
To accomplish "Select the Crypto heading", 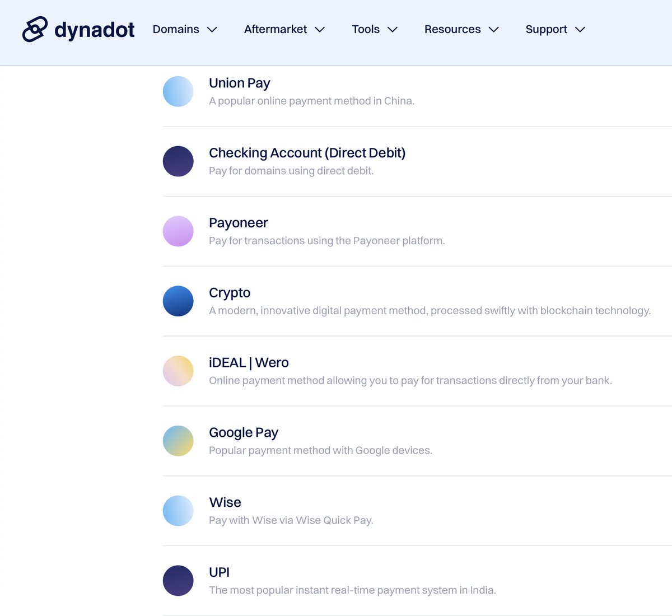I will pyautogui.click(x=230, y=293).
